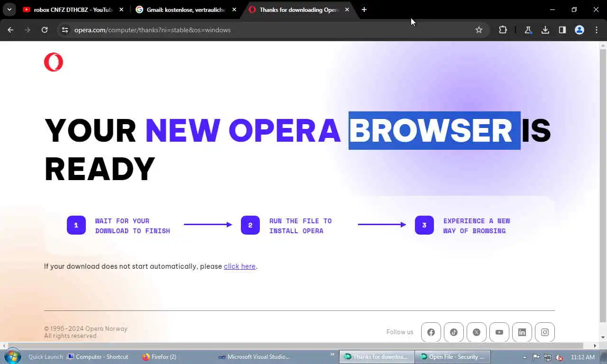Open the profile avatar menu
The image size is (607, 364).
click(x=579, y=30)
